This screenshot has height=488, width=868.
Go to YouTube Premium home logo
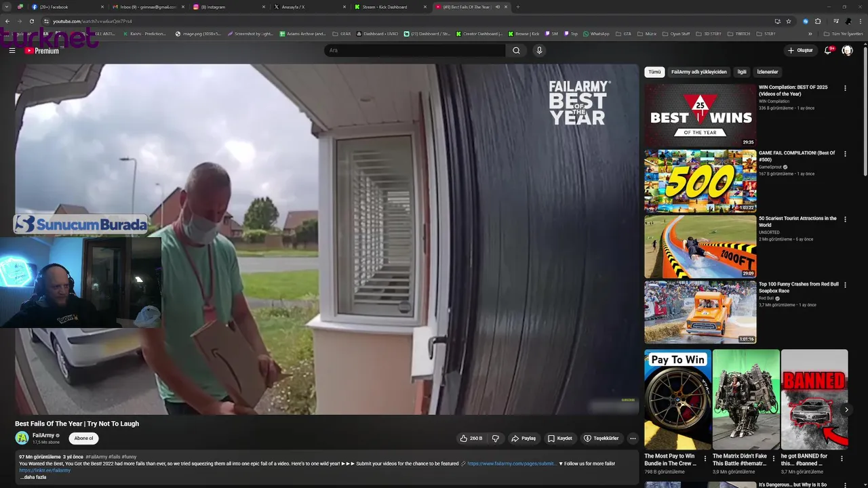click(x=41, y=51)
